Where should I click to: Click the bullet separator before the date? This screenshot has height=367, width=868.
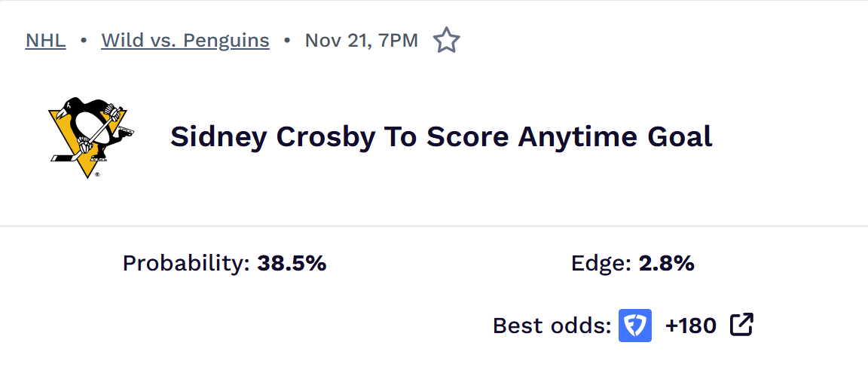pos(287,41)
